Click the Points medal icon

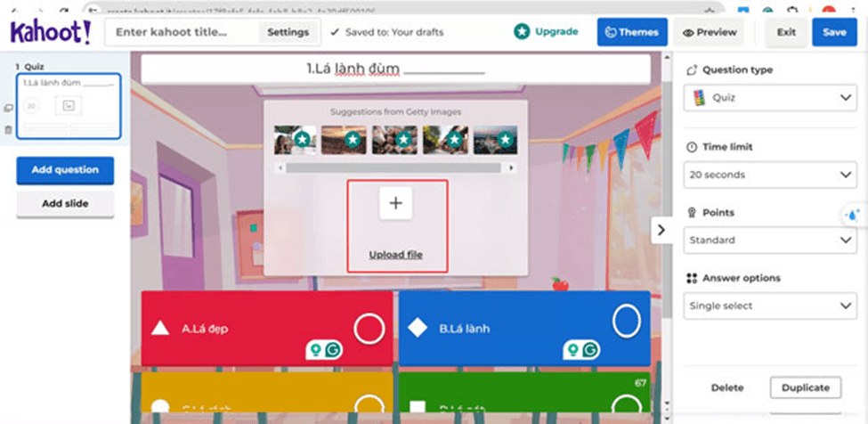click(691, 213)
